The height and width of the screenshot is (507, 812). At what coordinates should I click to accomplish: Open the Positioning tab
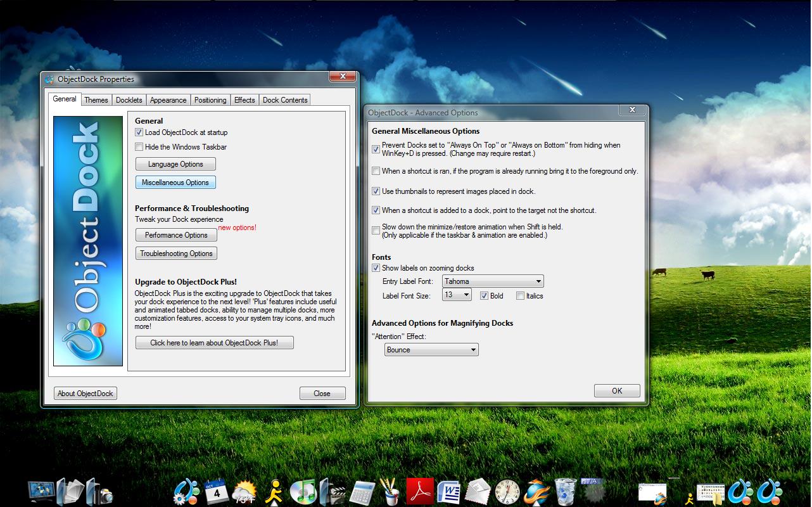coord(210,100)
